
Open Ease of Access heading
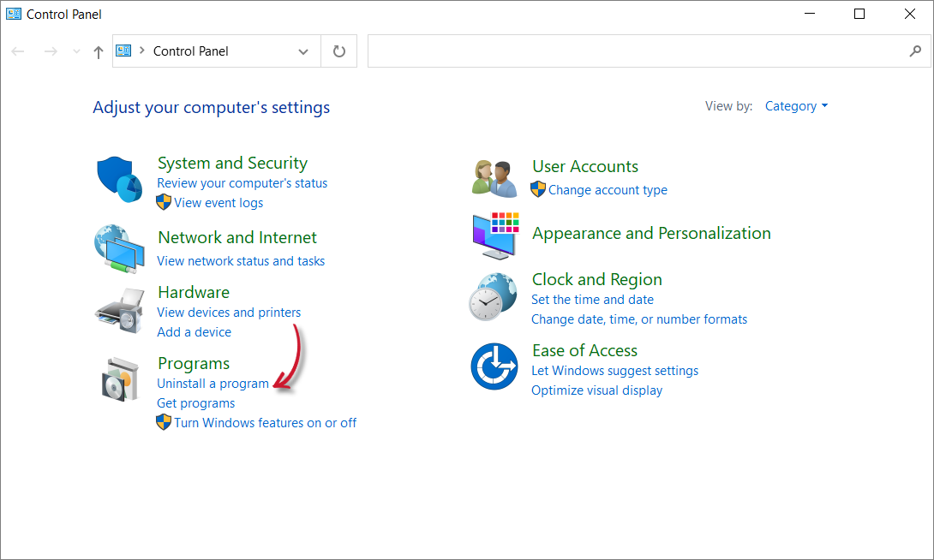pos(584,350)
